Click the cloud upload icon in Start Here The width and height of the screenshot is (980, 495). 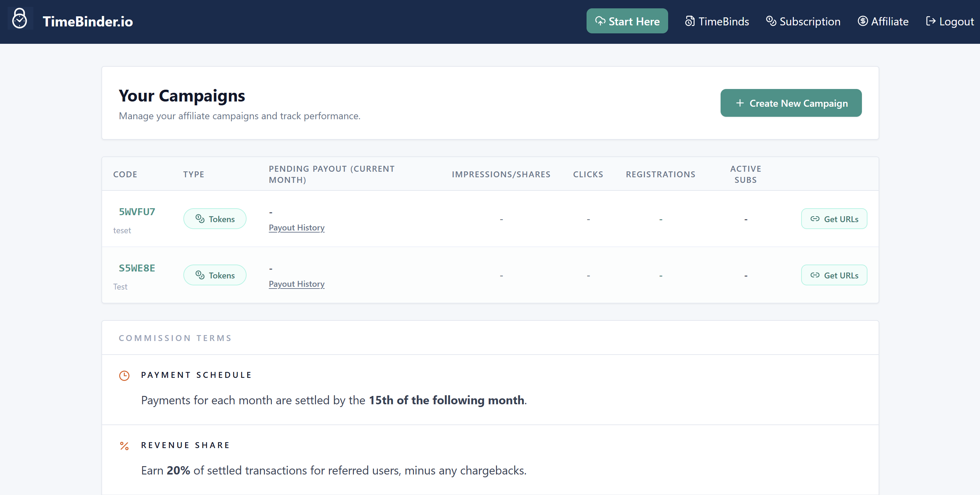pyautogui.click(x=600, y=21)
